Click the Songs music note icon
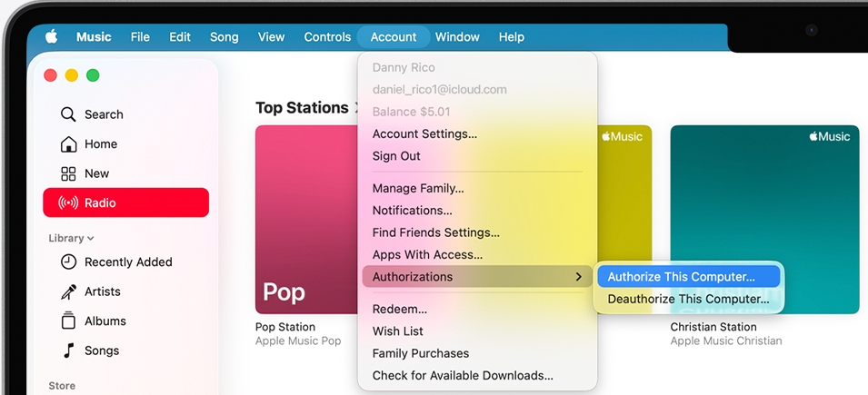Screen dimensions: 868x395 coord(68,351)
